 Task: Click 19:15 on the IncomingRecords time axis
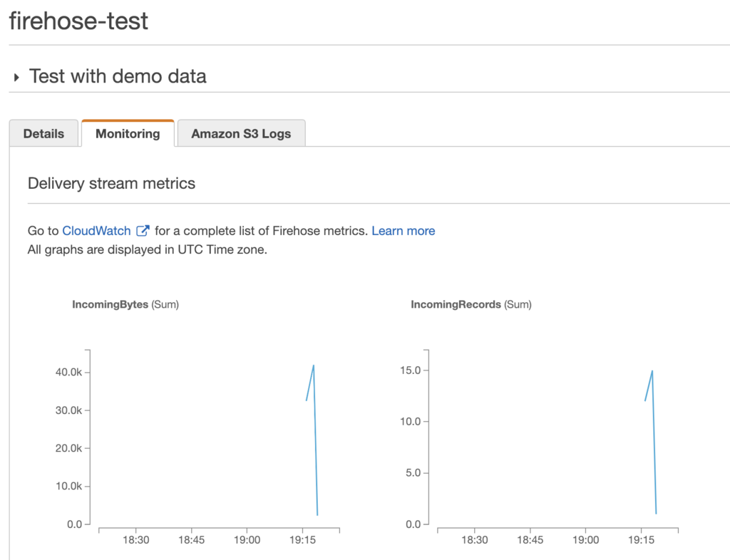pos(641,540)
